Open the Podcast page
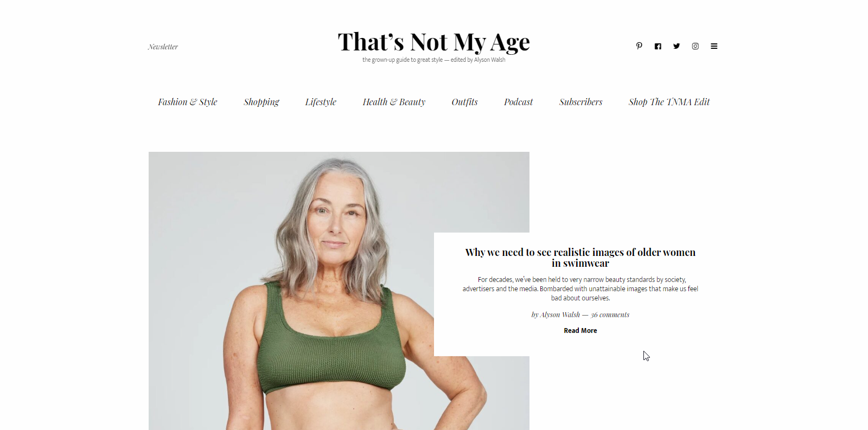This screenshot has height=430, width=868. point(518,102)
